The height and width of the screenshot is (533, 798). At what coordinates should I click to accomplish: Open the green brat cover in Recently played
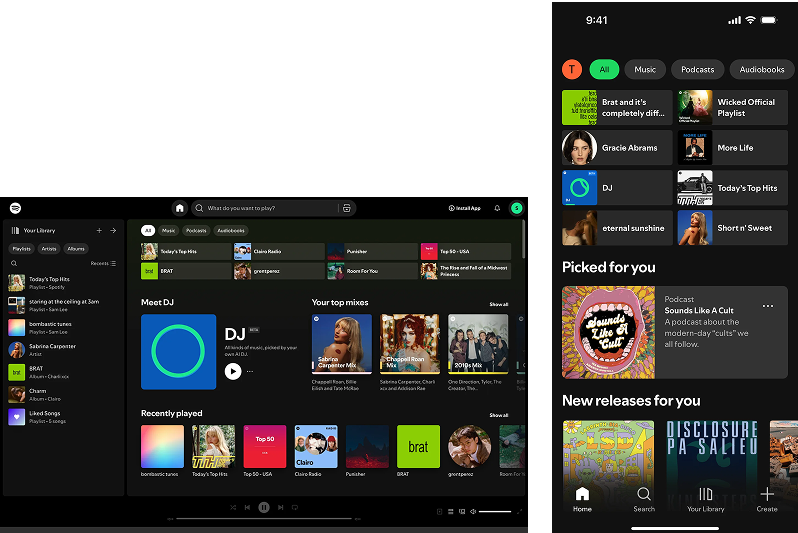pos(418,446)
